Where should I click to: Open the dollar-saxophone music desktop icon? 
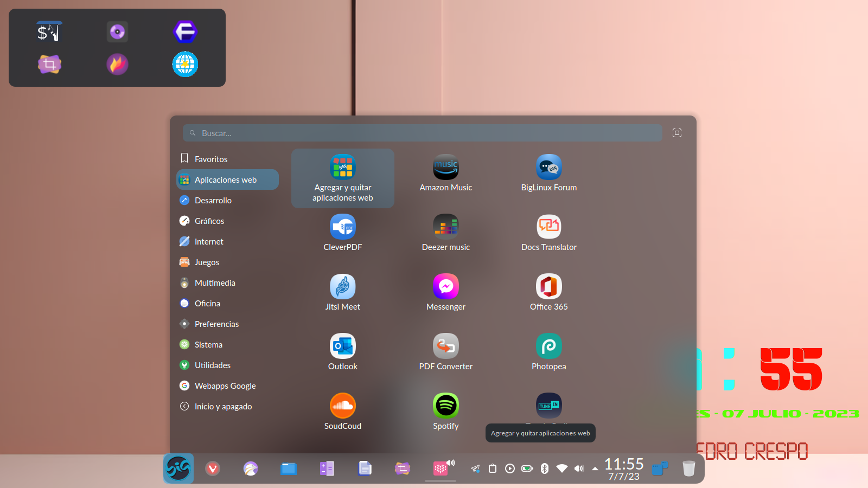tap(49, 32)
